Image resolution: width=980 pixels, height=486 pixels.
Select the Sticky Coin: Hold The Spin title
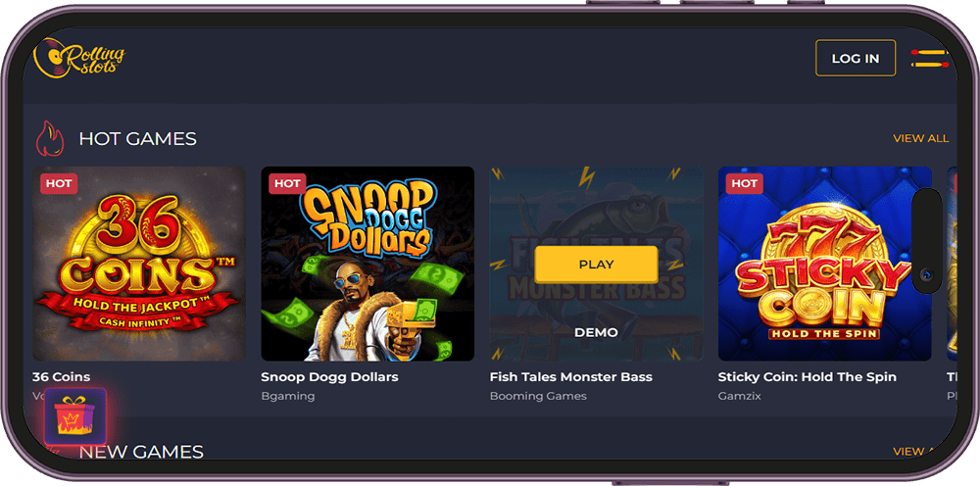807,376
